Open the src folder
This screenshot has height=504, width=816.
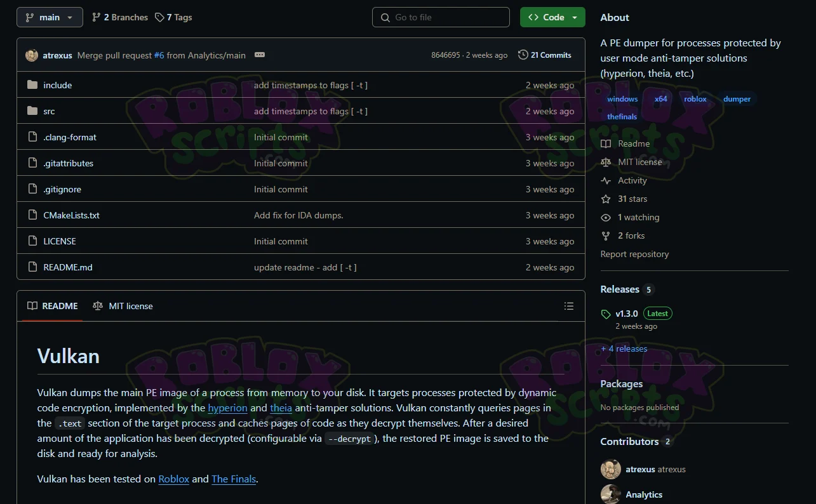pyautogui.click(x=49, y=111)
